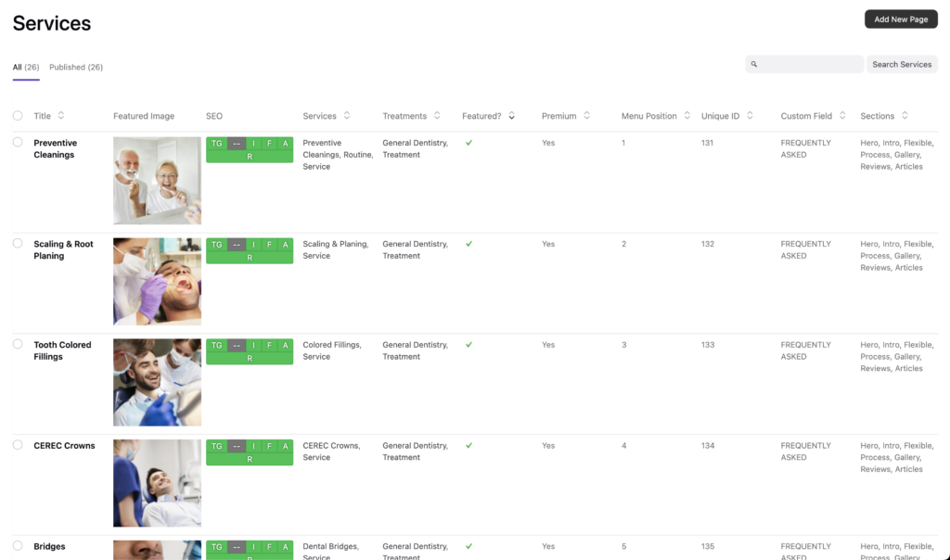Image resolution: width=950 pixels, height=560 pixels.
Task: Click the gray -- badge for Scaling & Root Planing
Action: tap(237, 245)
